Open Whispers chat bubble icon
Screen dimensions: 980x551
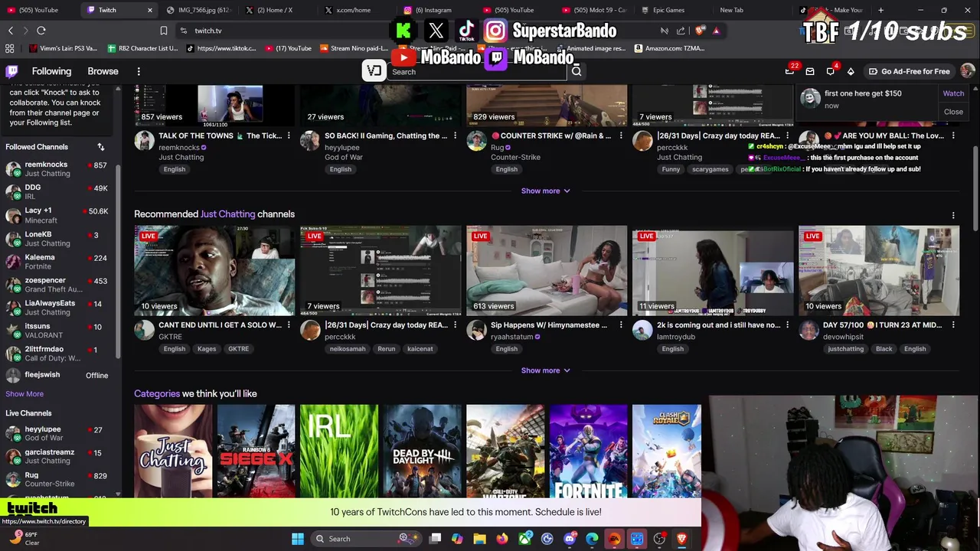(830, 71)
